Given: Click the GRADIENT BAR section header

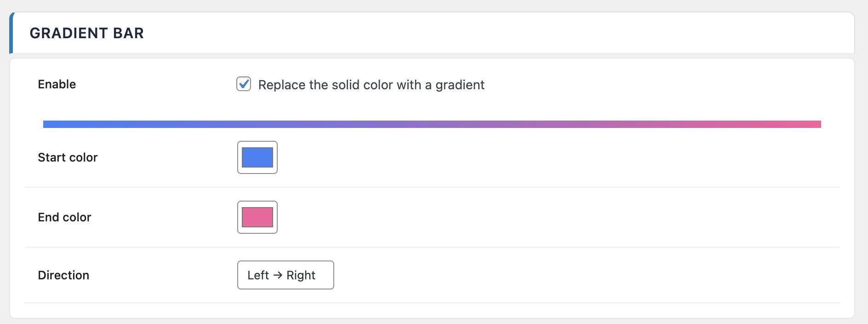Looking at the screenshot, I should pyautogui.click(x=87, y=33).
